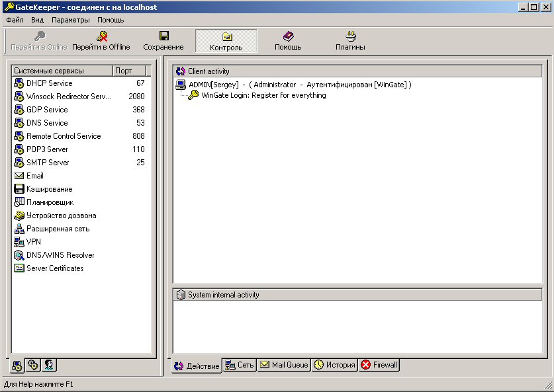Viewport: 554px width, 392px height.
Task: Click the Устройство дозвона dialer icon
Action: pyautogui.click(x=19, y=216)
